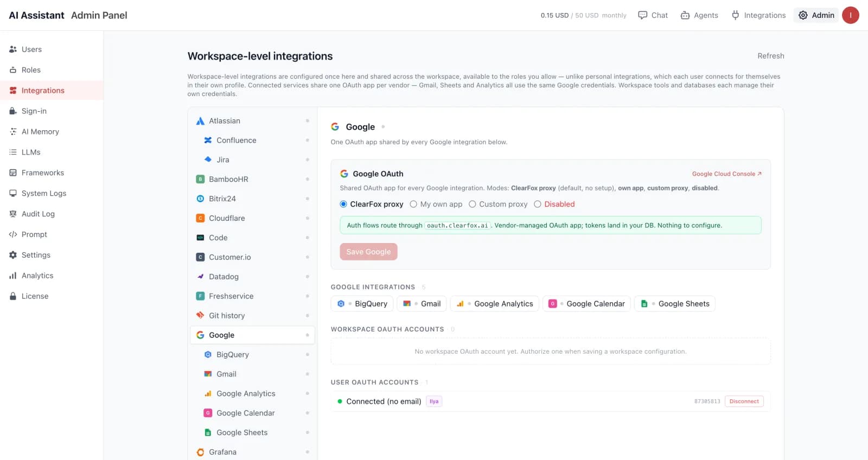The height and width of the screenshot is (460, 868).
Task: Click the Users icon in sidebar
Action: tap(13, 49)
